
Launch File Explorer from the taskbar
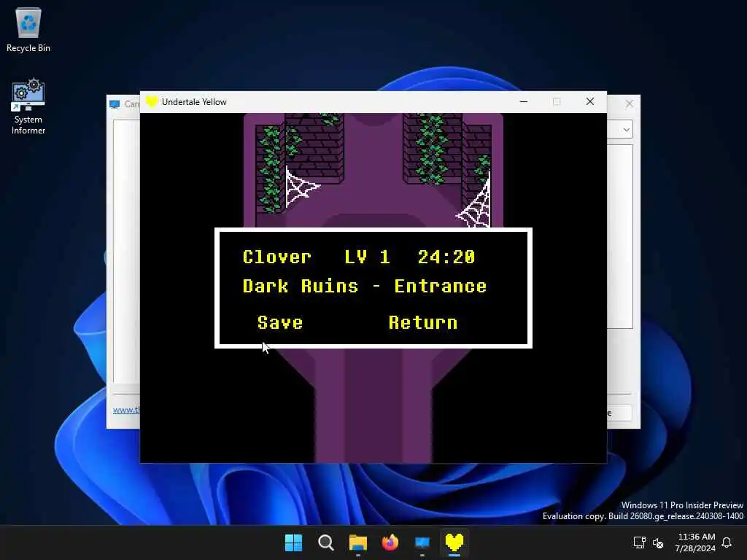point(357,542)
